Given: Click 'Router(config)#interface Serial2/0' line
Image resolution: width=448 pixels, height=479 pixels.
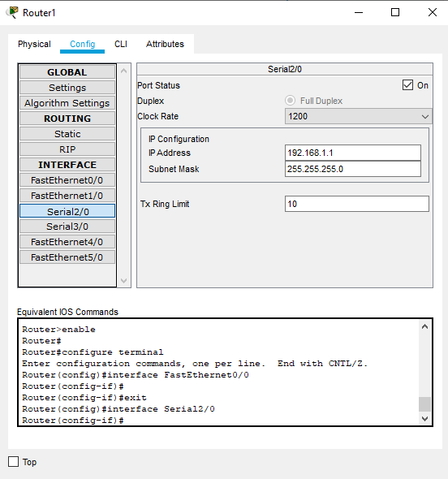Looking at the screenshot, I should (118, 409).
